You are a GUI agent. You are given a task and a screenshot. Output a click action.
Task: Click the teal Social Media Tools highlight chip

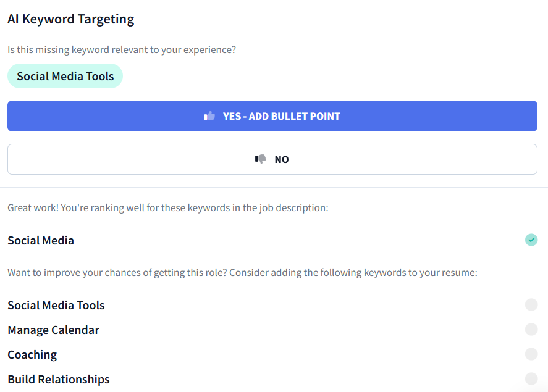pos(65,75)
